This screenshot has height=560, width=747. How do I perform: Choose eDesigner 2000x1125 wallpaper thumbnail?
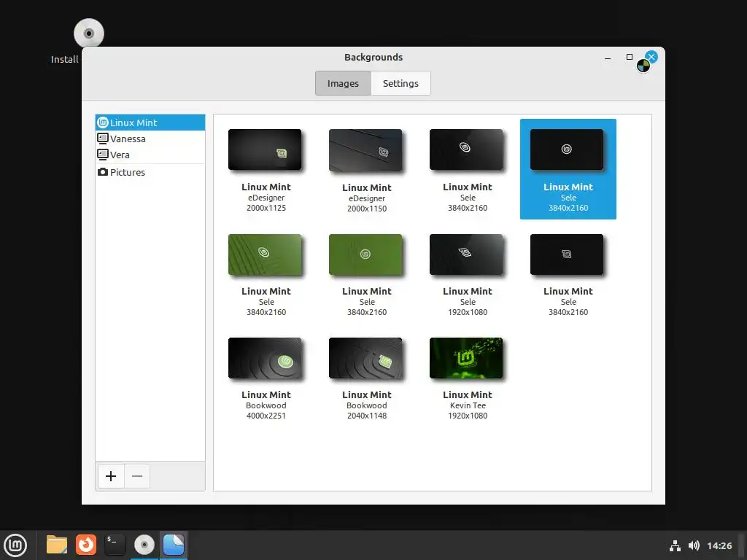[x=265, y=149]
